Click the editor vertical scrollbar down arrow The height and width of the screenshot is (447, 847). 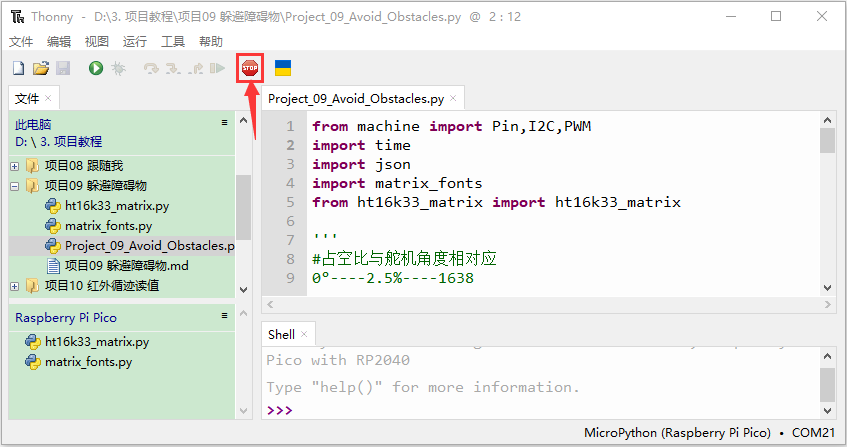pos(827,287)
